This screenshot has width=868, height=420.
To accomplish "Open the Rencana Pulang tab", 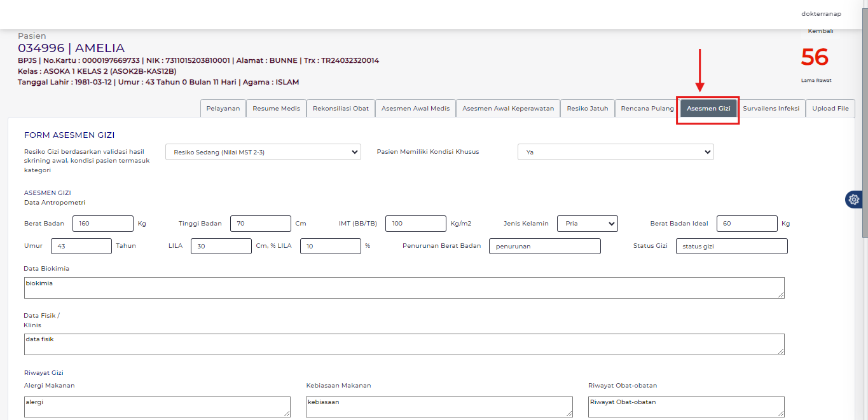I will pos(647,109).
